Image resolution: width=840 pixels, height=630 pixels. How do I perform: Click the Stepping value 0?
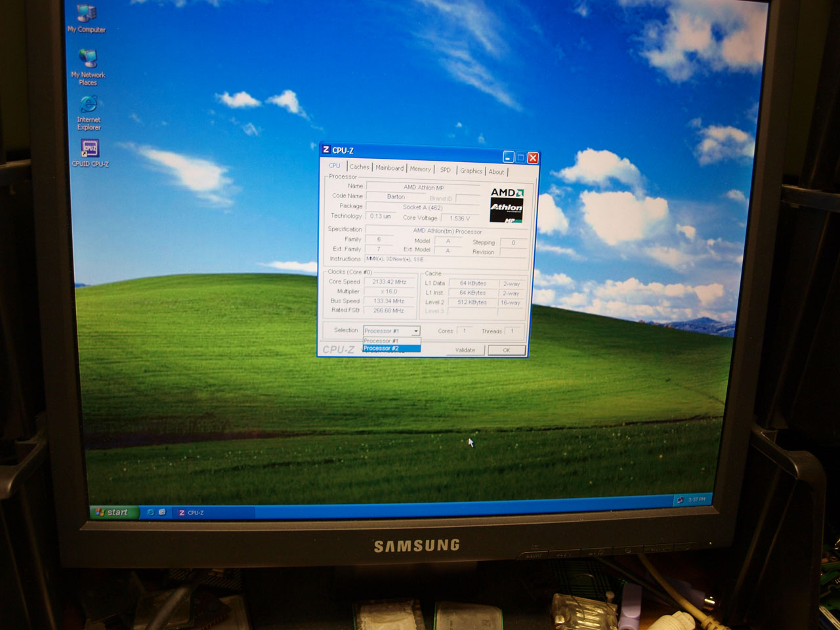click(x=514, y=243)
